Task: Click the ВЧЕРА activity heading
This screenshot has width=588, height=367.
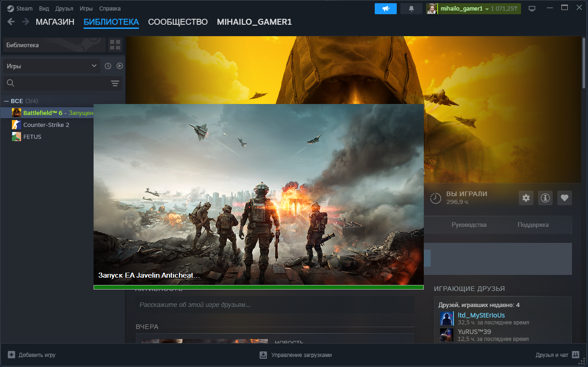Action: (147, 327)
